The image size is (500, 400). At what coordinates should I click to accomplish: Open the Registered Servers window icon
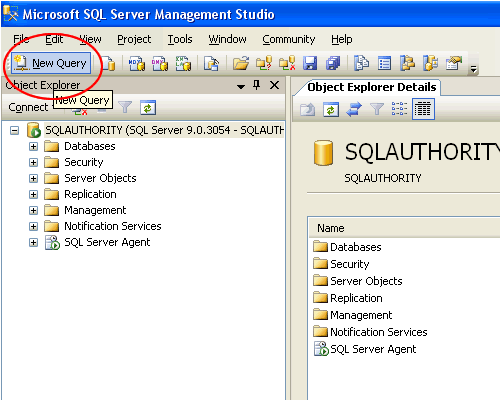click(361, 63)
